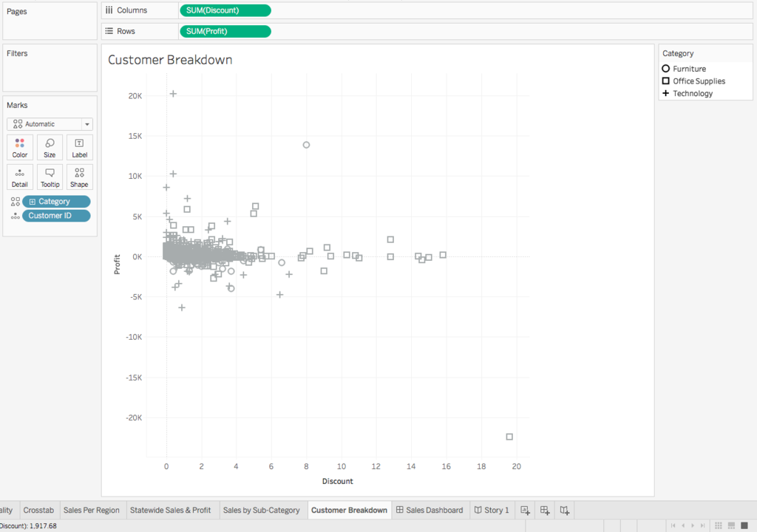Switch to Statewide Sales & Profit tab
Image resolution: width=757 pixels, height=532 pixels.
tap(171, 511)
